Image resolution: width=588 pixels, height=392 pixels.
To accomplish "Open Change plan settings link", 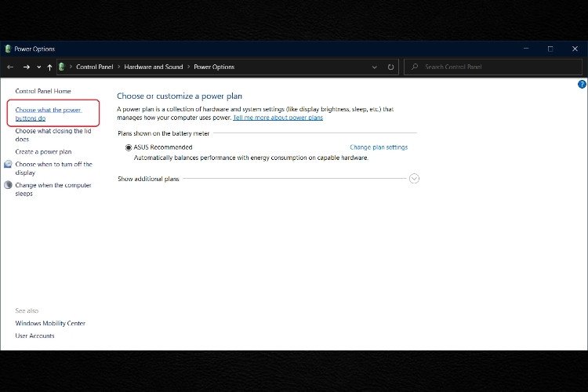I will [x=378, y=147].
